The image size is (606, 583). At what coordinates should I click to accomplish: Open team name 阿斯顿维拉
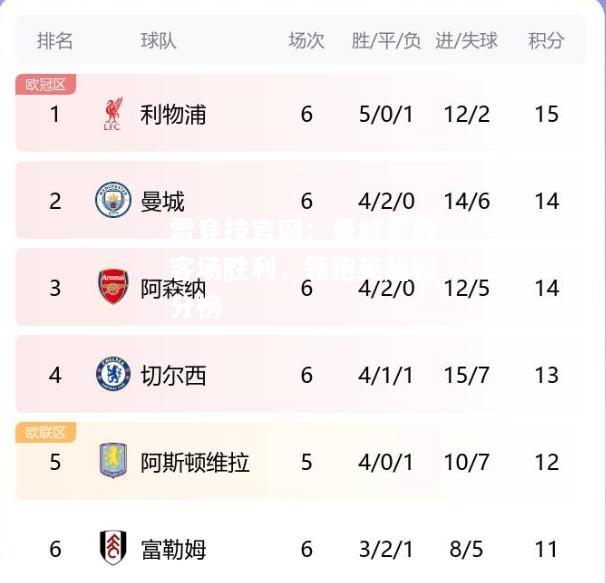pos(195,462)
